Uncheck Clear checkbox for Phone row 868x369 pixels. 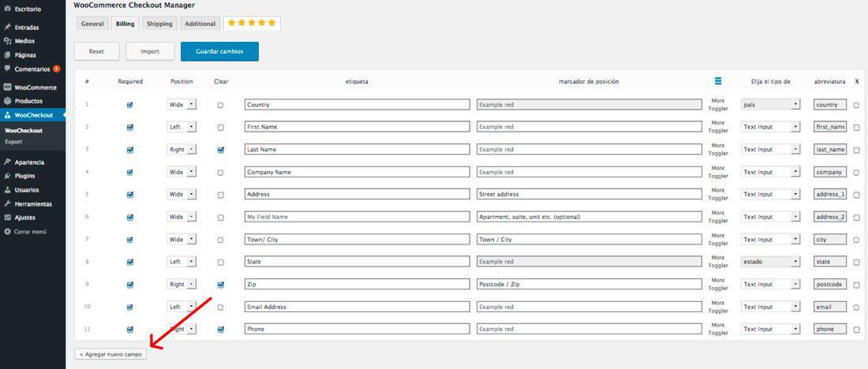[221, 330]
